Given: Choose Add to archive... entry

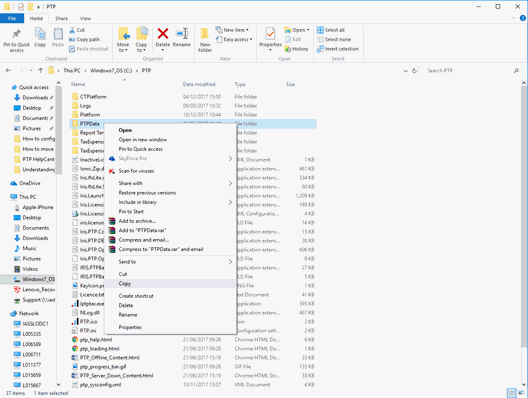Looking at the screenshot, I should (x=169, y=221).
